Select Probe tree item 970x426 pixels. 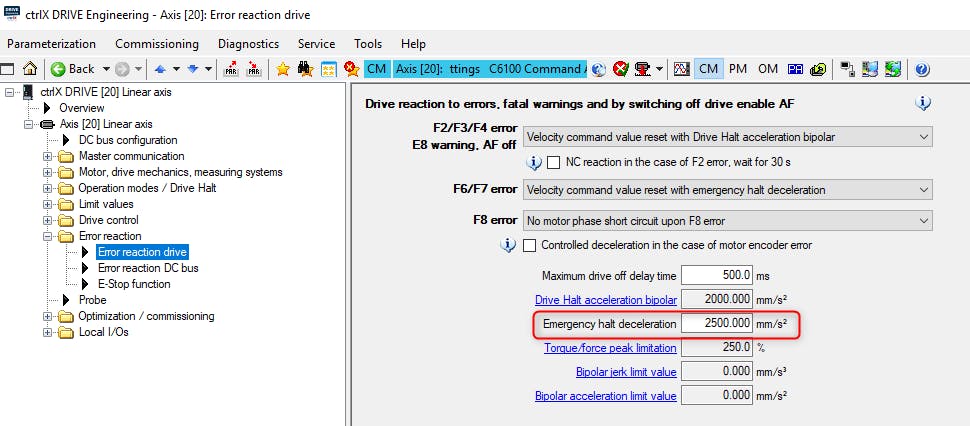[x=92, y=300]
